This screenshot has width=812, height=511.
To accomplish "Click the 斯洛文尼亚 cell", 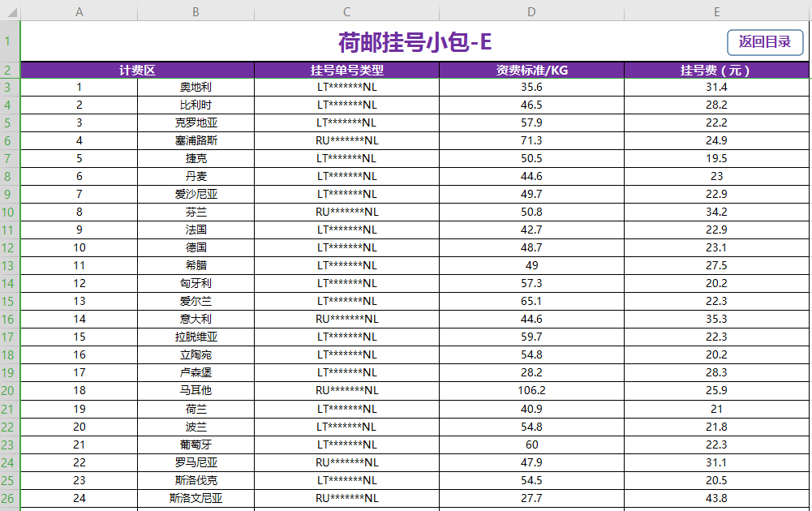I will click(195, 498).
